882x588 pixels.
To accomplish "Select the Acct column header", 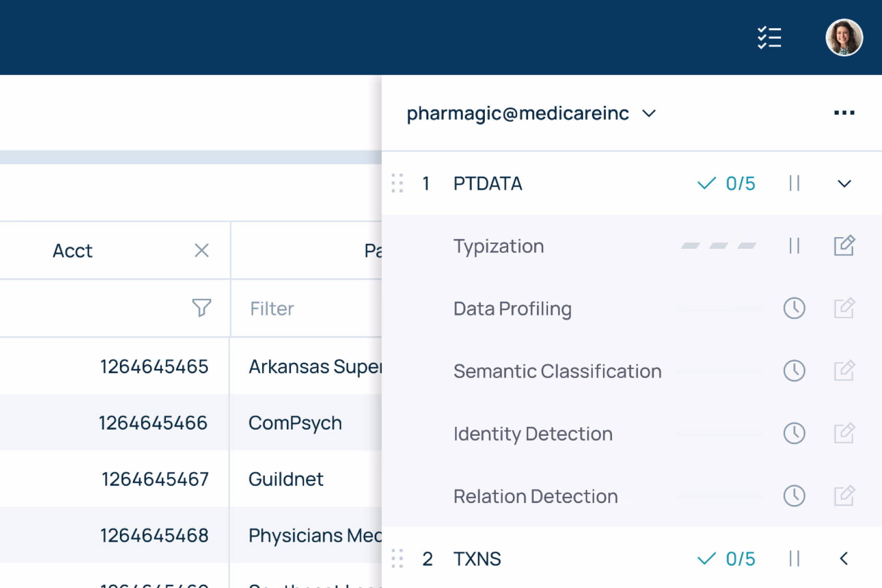I will point(72,251).
